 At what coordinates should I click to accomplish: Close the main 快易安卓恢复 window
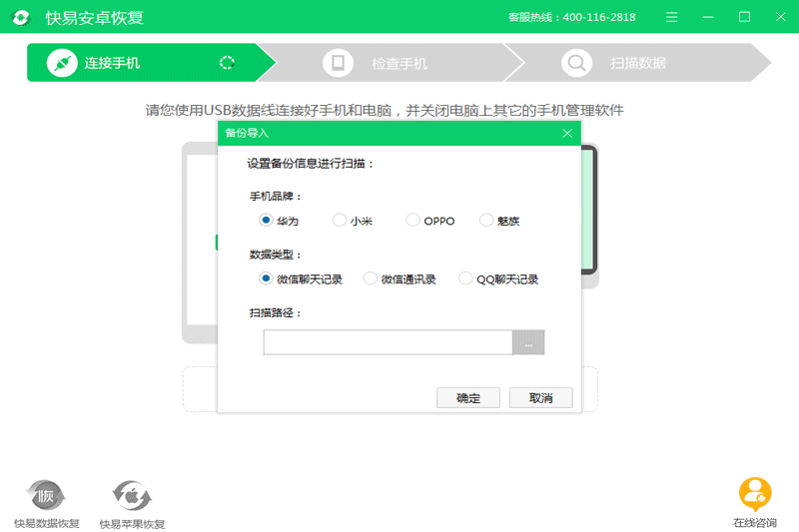point(781,17)
